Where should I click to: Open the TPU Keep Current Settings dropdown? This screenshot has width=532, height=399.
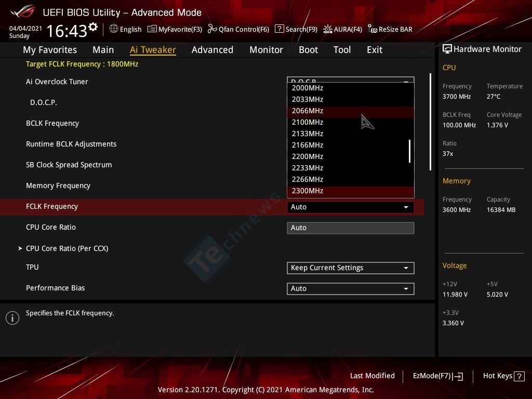coord(350,268)
